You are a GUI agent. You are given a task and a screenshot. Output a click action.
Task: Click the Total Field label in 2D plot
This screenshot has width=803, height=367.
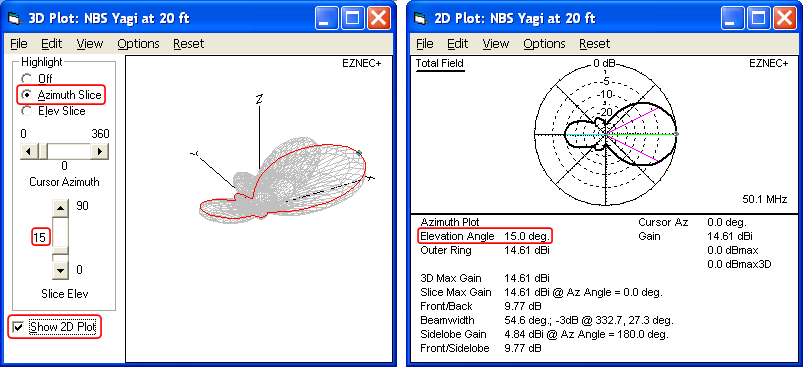439,63
